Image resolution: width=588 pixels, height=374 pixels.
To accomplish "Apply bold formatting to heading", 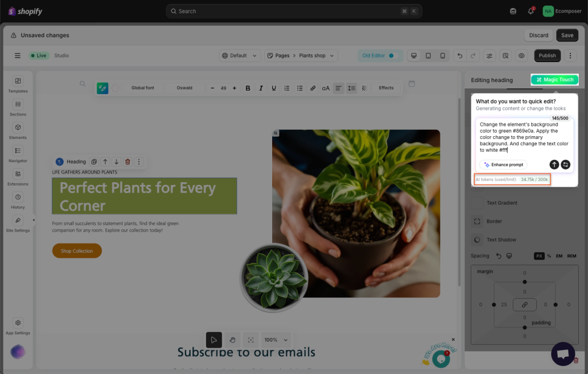I will click(x=247, y=88).
